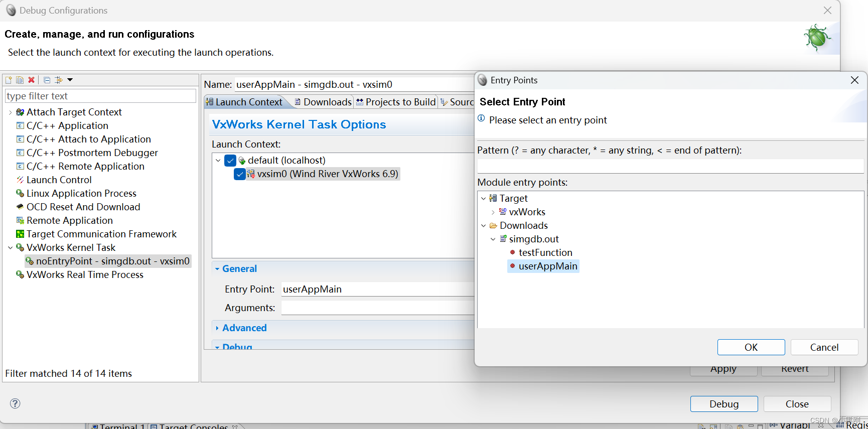Switch to the Launch Context tab
Viewport: 868px width, 429px height.
tap(244, 102)
